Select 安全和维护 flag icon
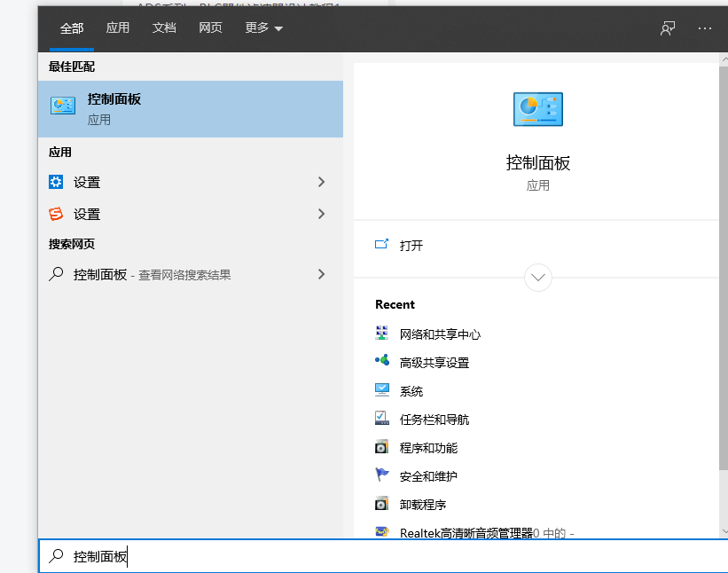Viewport: 728px width, 573px height. click(x=382, y=475)
